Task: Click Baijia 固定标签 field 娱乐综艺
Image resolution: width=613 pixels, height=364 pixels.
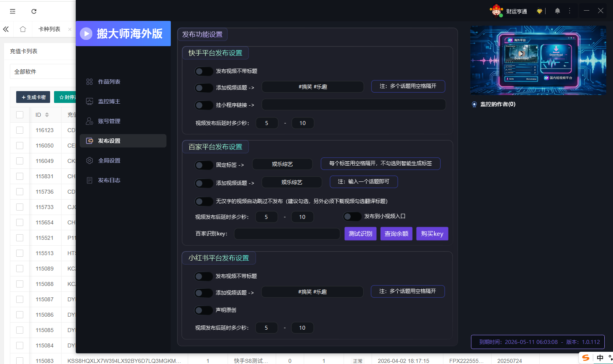Action: pyautogui.click(x=282, y=164)
